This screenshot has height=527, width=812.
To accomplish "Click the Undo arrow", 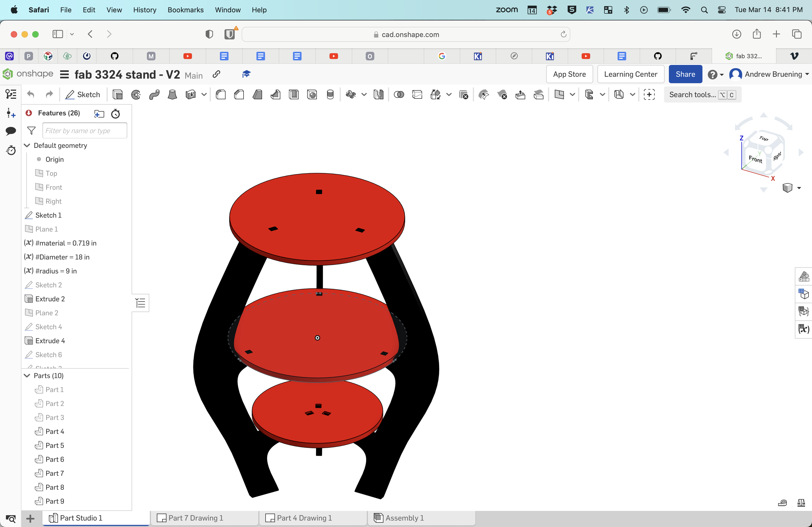I will (x=31, y=94).
